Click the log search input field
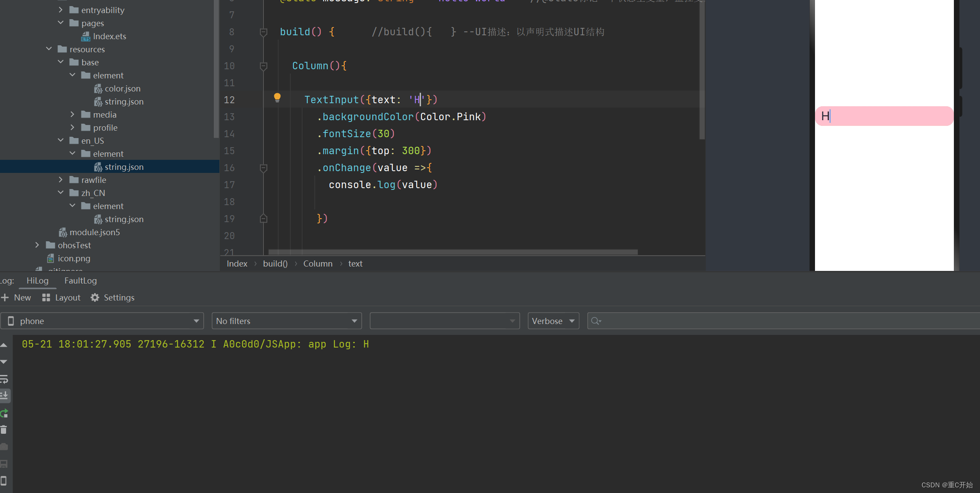This screenshot has height=493, width=980. [x=784, y=321]
